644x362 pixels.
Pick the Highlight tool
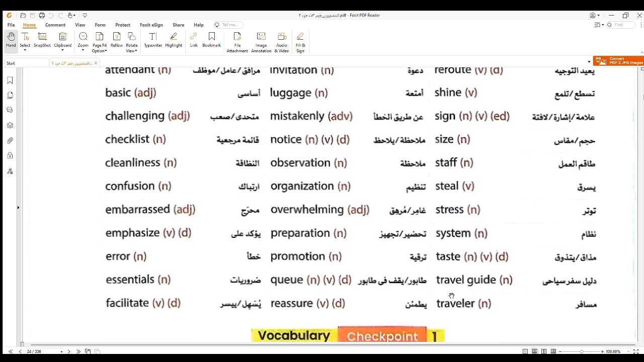(174, 40)
